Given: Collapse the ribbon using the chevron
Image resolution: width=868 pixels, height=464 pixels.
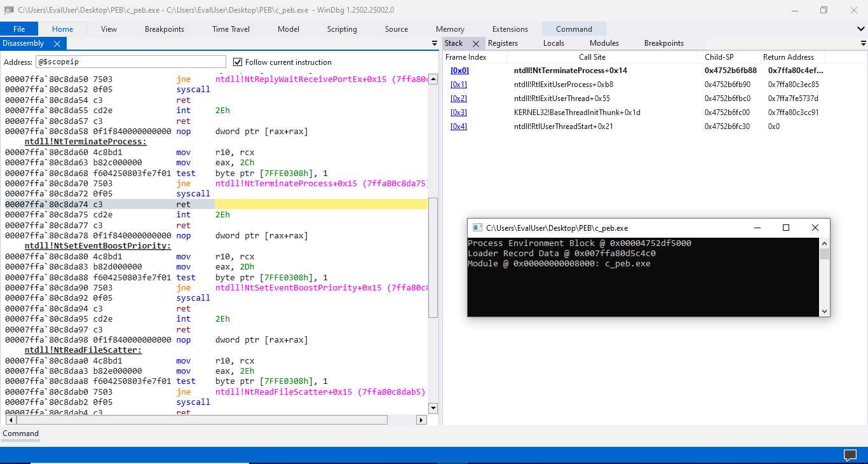Looking at the screenshot, I should (x=861, y=29).
